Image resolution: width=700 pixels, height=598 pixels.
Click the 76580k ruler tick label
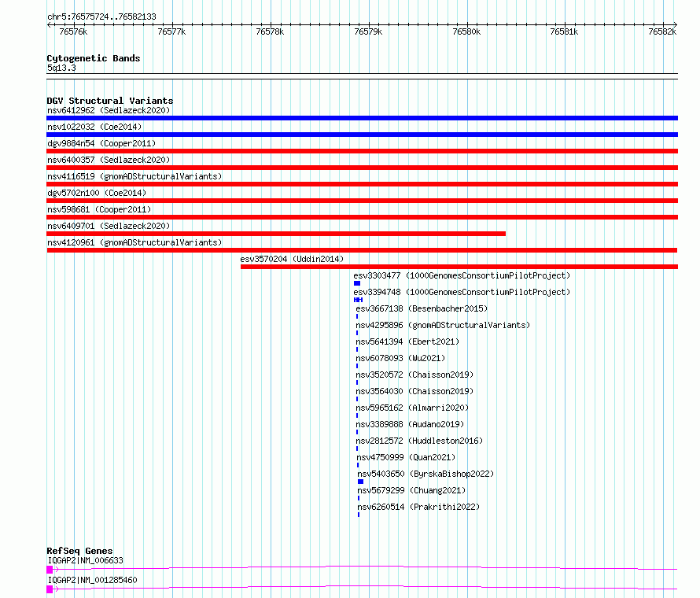coord(466,31)
